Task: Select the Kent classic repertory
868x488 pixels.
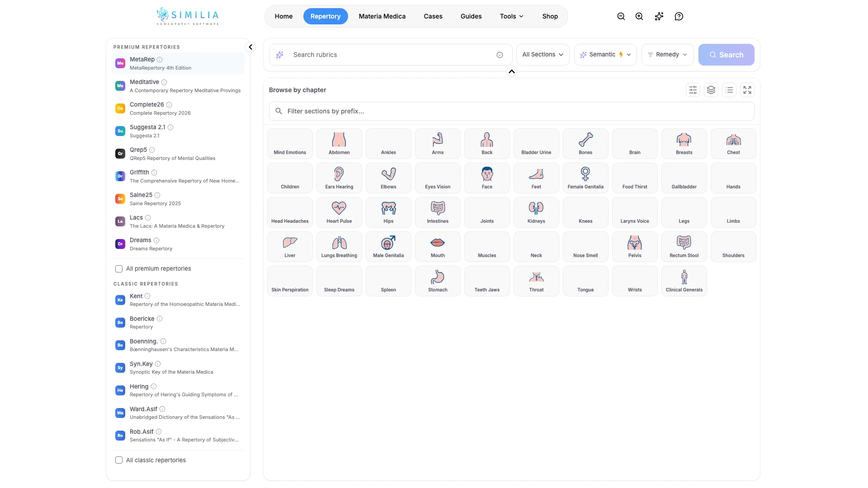Action: (178, 300)
